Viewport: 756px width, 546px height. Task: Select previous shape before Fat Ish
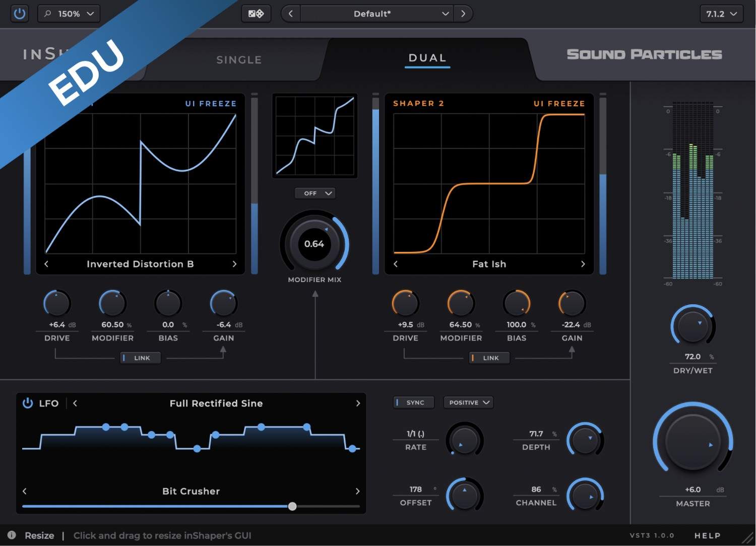click(x=396, y=264)
